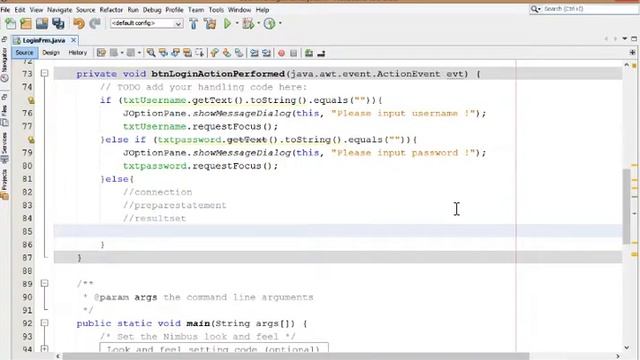Click the editor Forward navigation icon
Image resolution: width=640 pixels, height=360 pixels.
pyautogui.click(x=131, y=53)
